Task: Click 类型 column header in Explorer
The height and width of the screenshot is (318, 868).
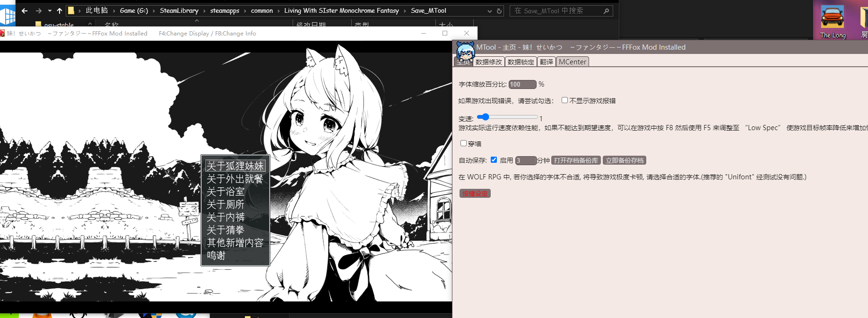Action: point(362,25)
